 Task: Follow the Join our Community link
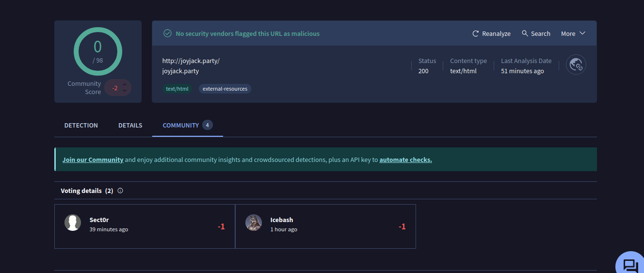click(93, 160)
